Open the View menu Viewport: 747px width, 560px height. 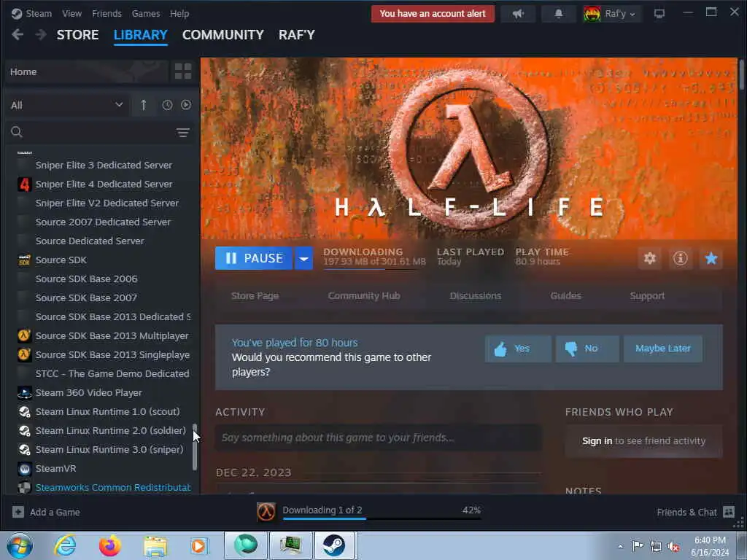[x=71, y=13]
